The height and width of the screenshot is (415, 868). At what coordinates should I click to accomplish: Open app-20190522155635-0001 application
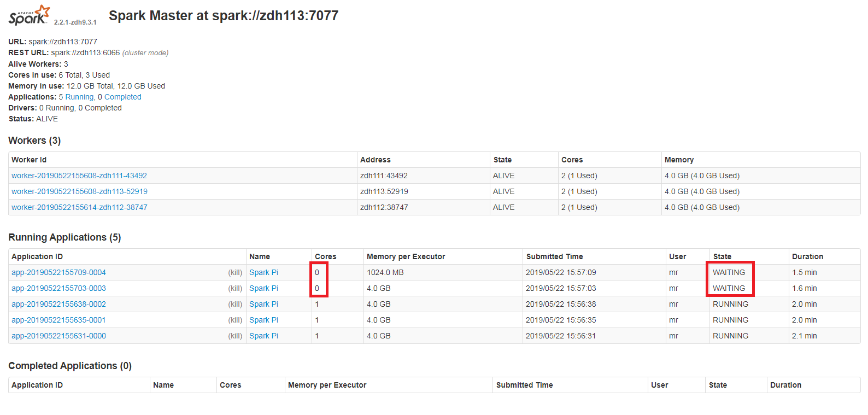click(x=58, y=320)
